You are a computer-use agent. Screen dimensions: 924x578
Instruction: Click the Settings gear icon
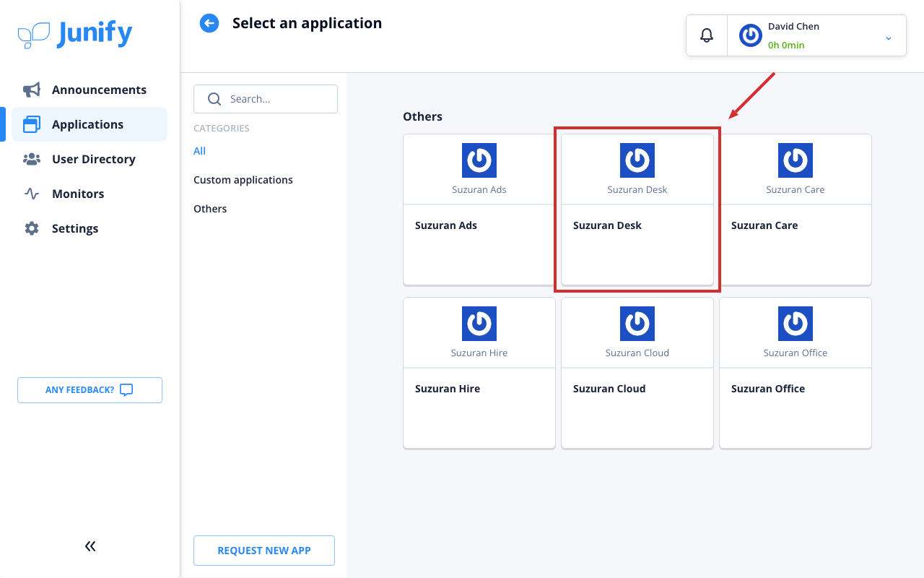(x=32, y=228)
